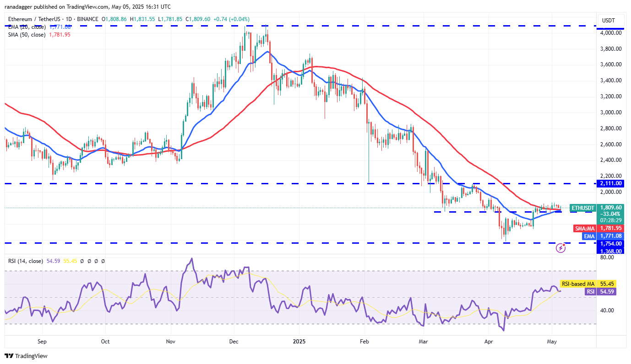Click the lightning bolt instant-trading icon
The image size is (631, 364).
coord(561,247)
